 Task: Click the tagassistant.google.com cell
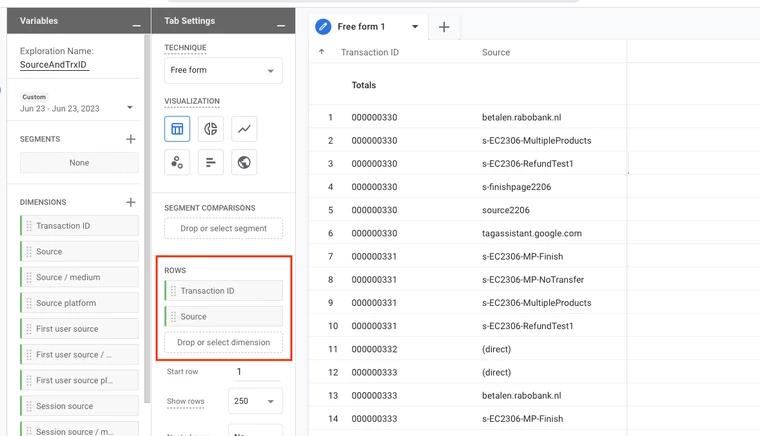pos(532,234)
